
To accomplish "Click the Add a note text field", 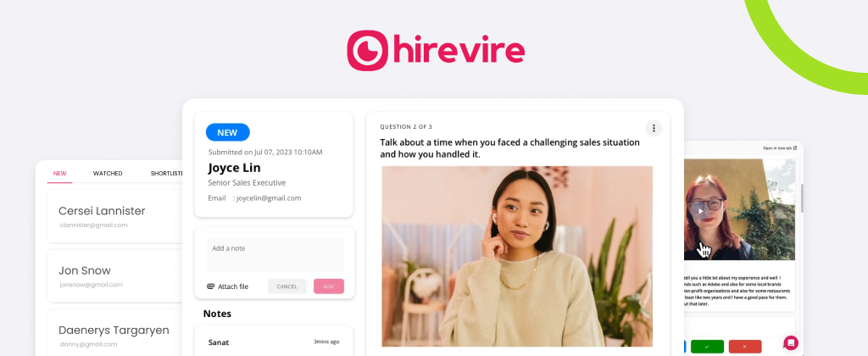I will point(275,254).
